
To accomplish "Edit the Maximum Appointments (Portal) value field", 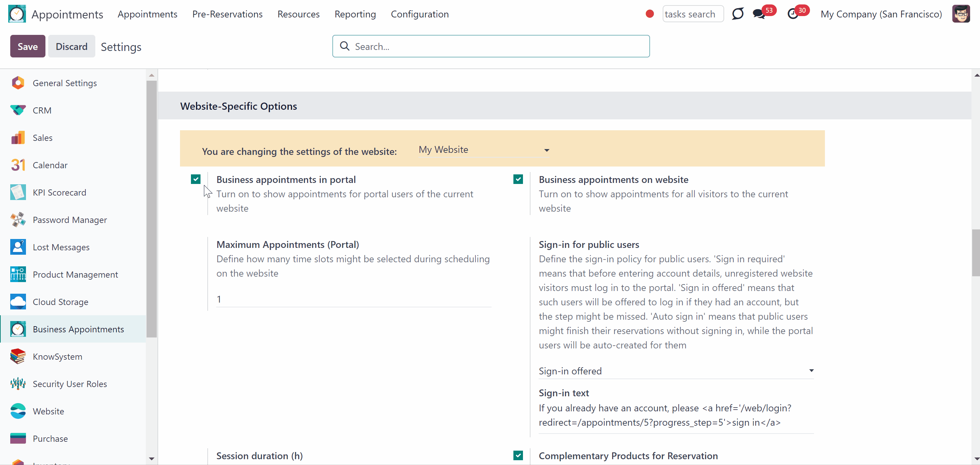I will (354, 299).
